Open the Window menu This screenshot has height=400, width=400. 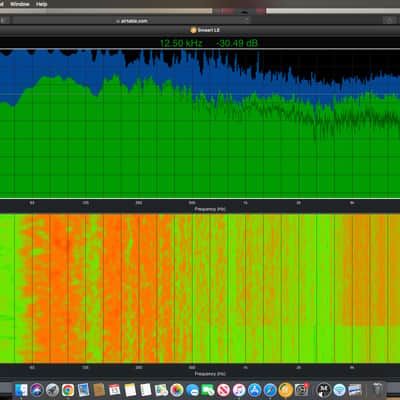pyautogui.click(x=20, y=4)
